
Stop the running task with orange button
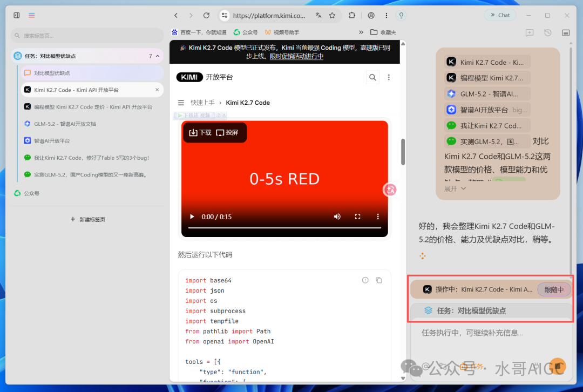(x=557, y=366)
